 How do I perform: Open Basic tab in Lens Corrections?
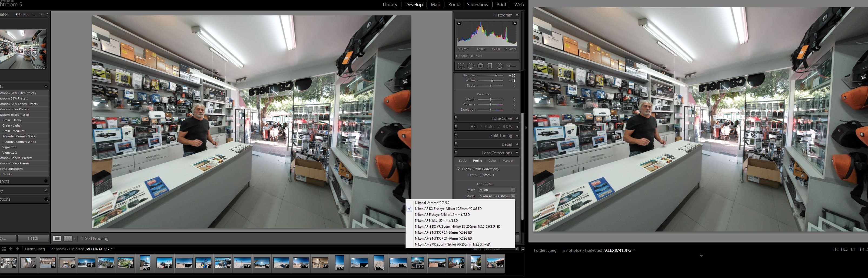463,161
